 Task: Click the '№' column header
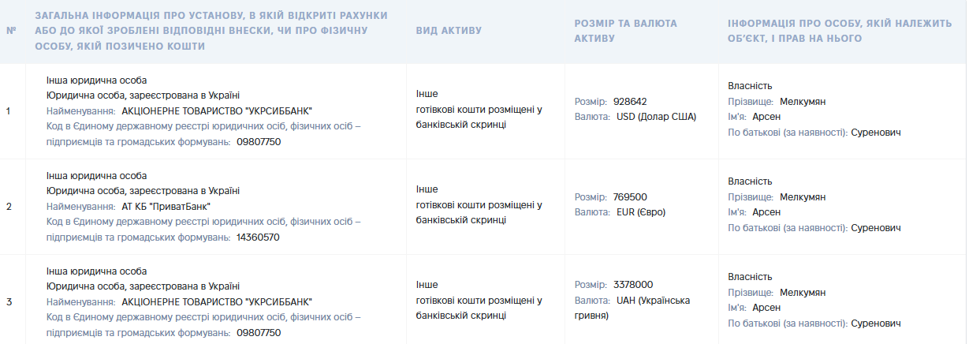pyautogui.click(x=11, y=31)
